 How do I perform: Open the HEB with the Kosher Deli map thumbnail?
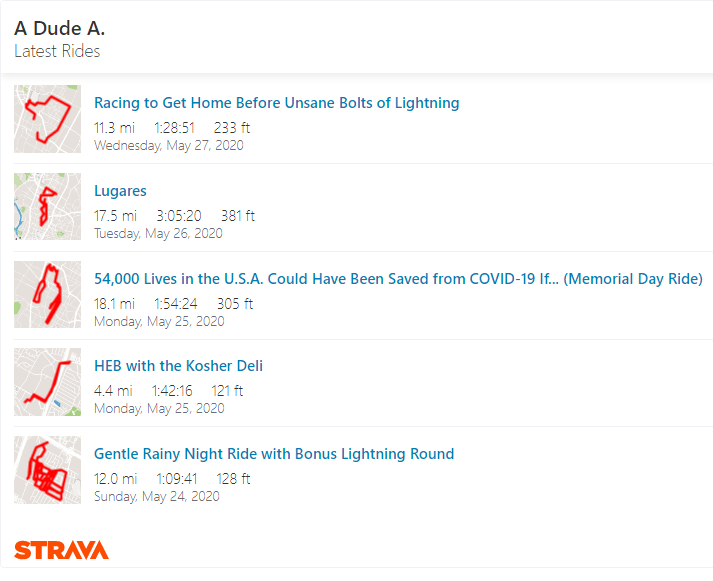(47, 382)
